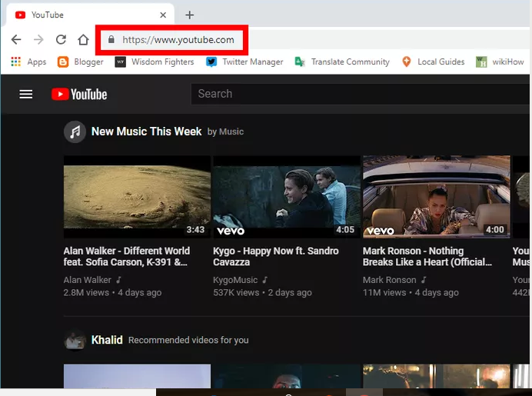The image size is (532, 396).
Task: Click the YouTube logo
Action: pos(79,95)
